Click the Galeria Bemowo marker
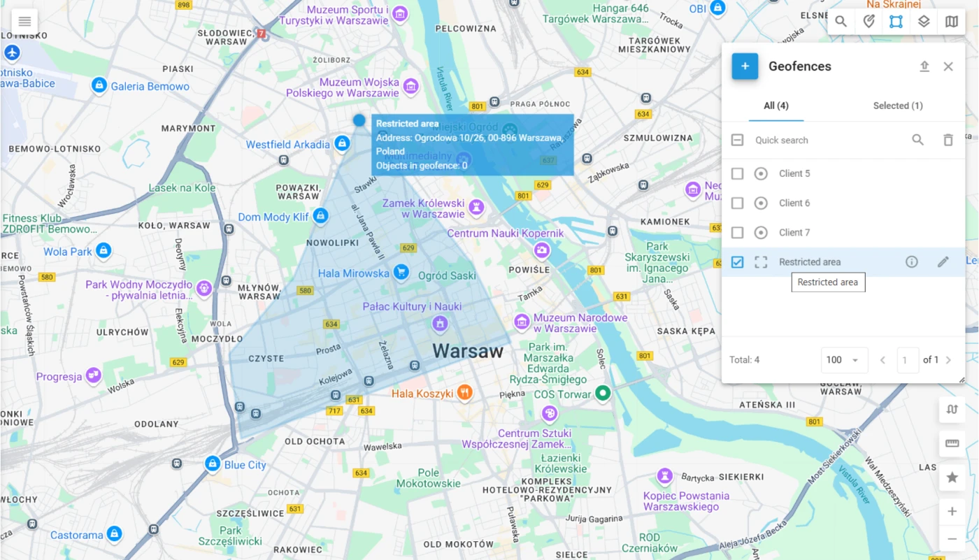 99,85
